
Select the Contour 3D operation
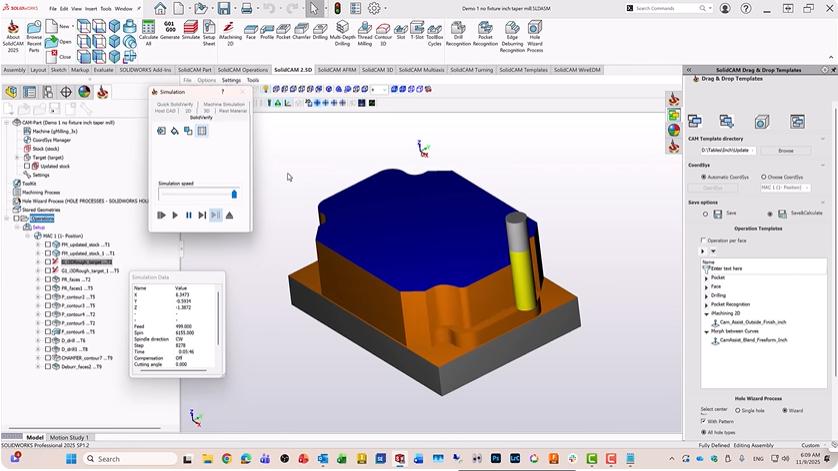(x=383, y=34)
